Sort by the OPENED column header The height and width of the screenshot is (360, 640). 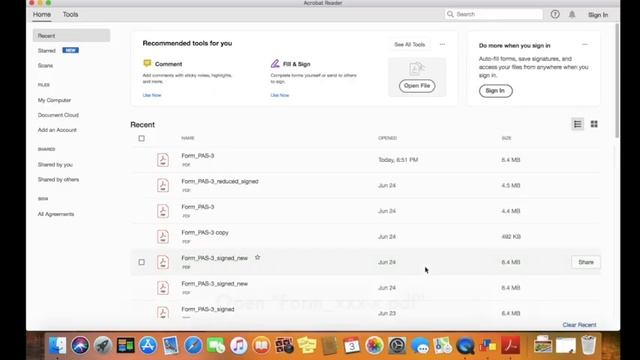click(x=387, y=138)
